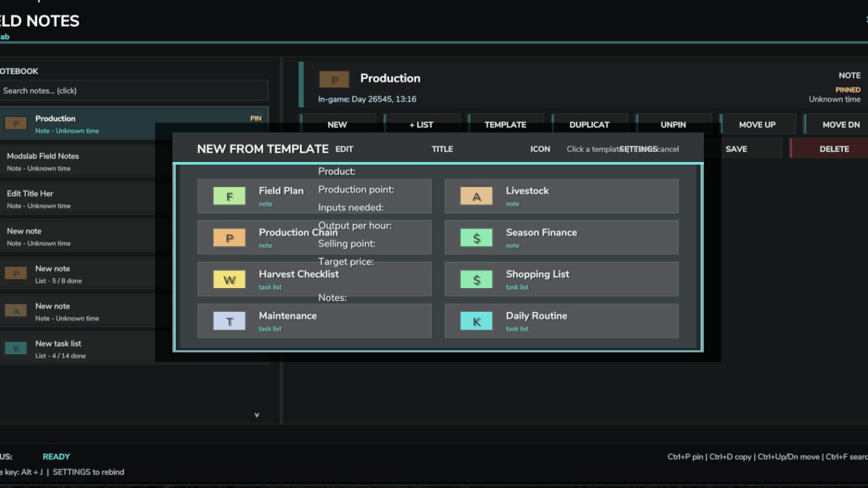Image resolution: width=868 pixels, height=488 pixels.
Task: Select the Maintenance T icon
Action: point(229,321)
